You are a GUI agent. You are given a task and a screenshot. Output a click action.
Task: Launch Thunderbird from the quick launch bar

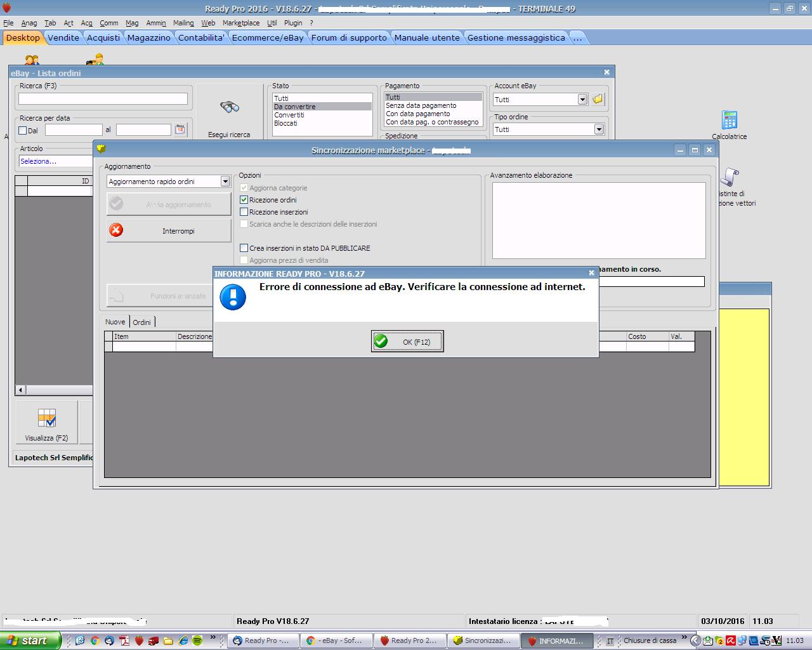[109, 641]
